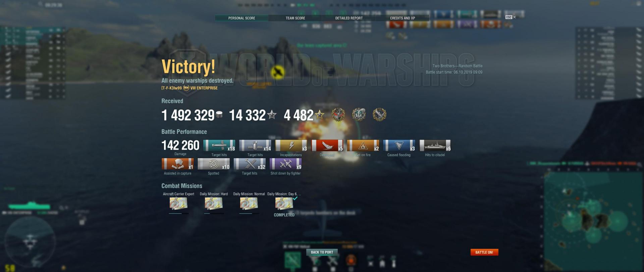Click the Back to Port button
The width and height of the screenshot is (644, 272).
tap(322, 252)
